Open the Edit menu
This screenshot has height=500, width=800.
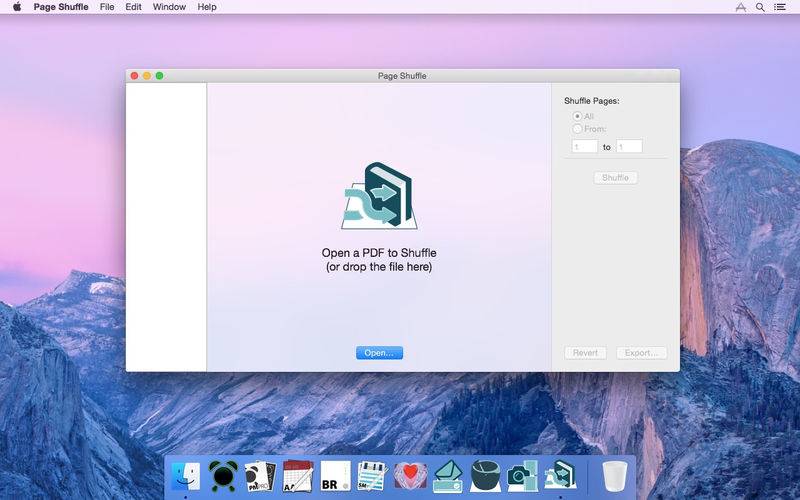[x=133, y=7]
